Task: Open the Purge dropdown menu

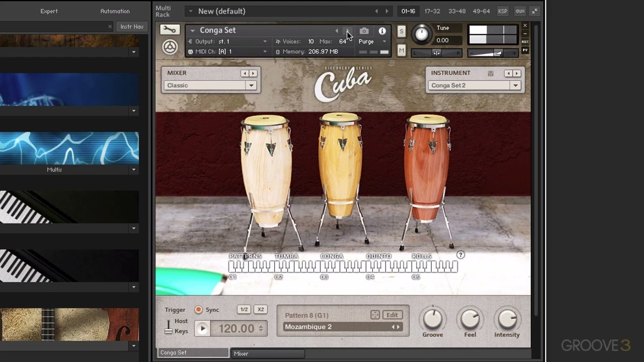Action: pos(372,42)
